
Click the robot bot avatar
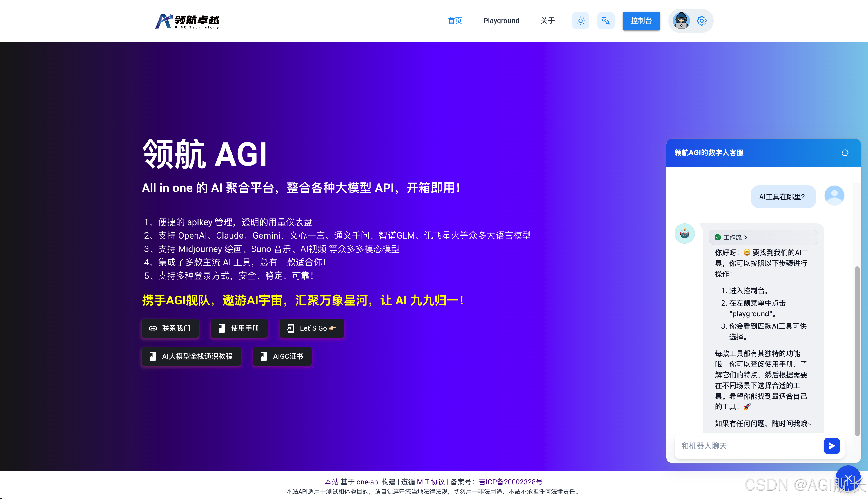684,234
